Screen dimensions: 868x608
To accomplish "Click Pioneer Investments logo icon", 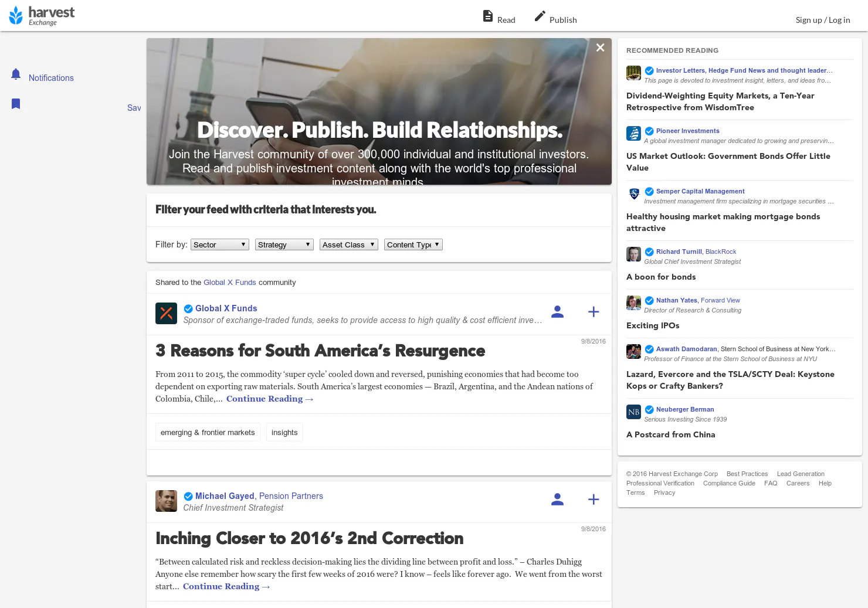I will point(633,134).
